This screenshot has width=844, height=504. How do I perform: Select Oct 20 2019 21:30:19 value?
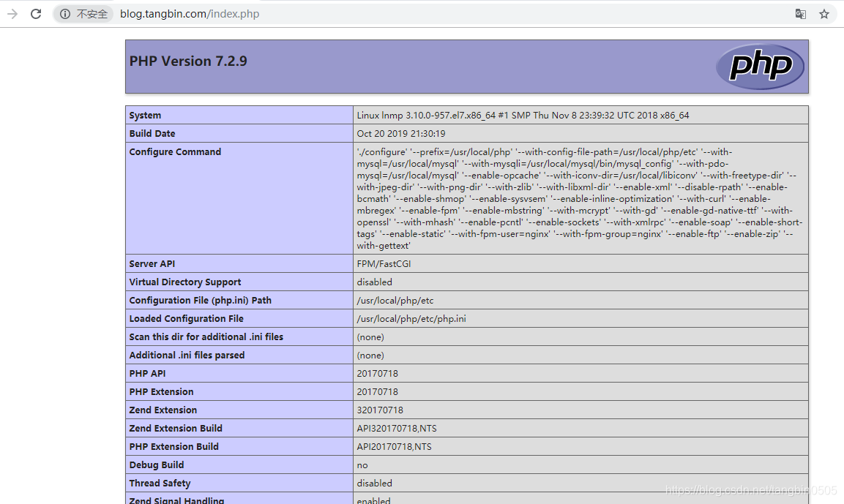tap(401, 133)
